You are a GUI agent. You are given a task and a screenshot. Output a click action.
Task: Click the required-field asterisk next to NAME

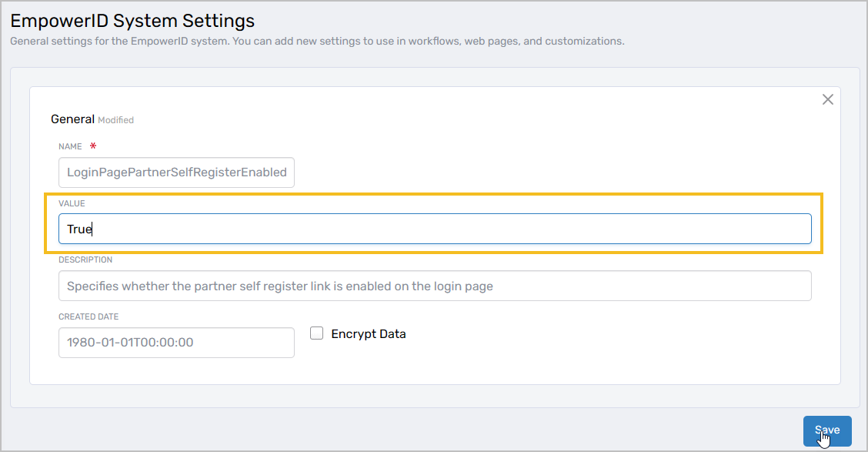92,146
